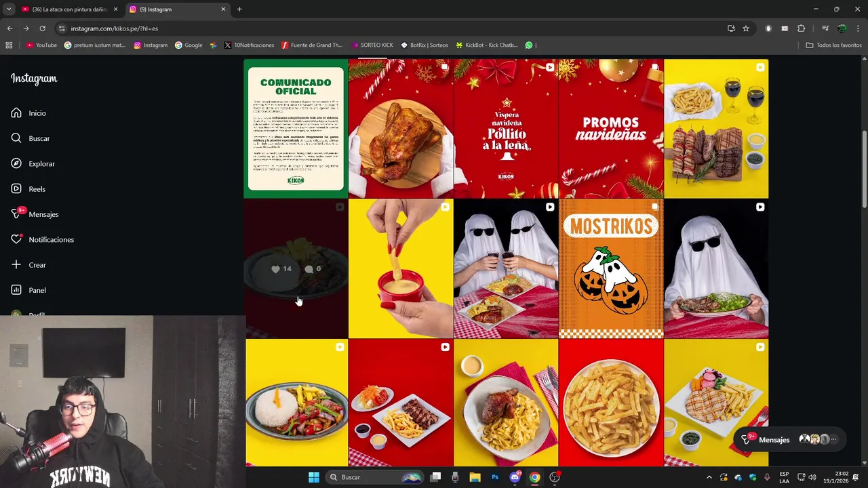Open Buscar in Instagram sidebar

click(30, 138)
